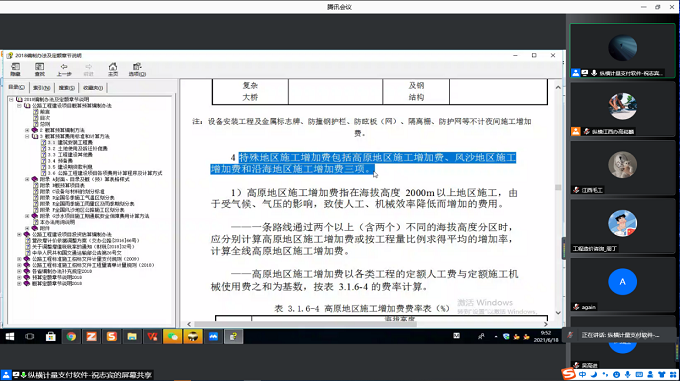Open Chrome from the shared taskbar
This screenshot has height=381, width=680.
pyautogui.click(x=71, y=336)
